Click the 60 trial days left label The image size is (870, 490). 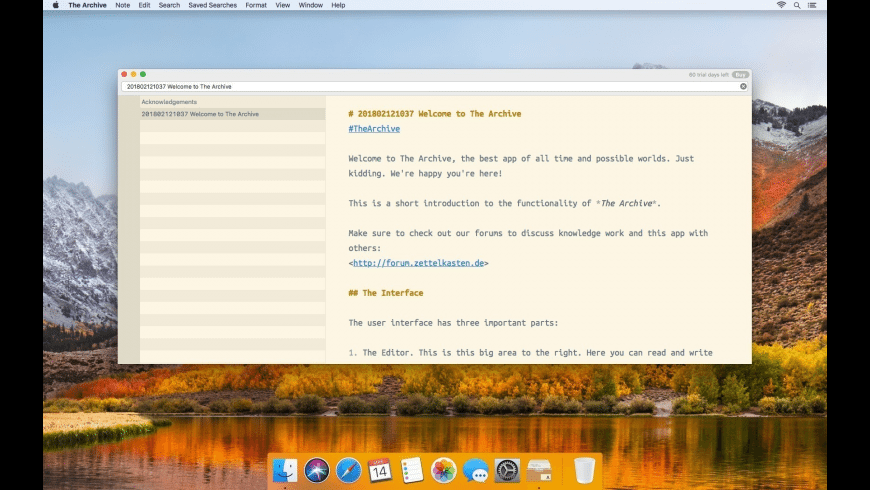click(x=709, y=74)
